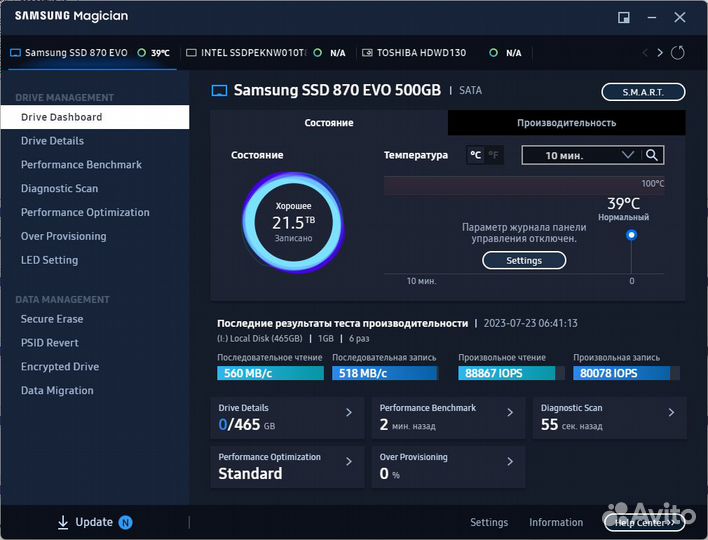Click the benchmark date 2023-07-23 06:41:13
The image size is (708, 540).
point(531,323)
